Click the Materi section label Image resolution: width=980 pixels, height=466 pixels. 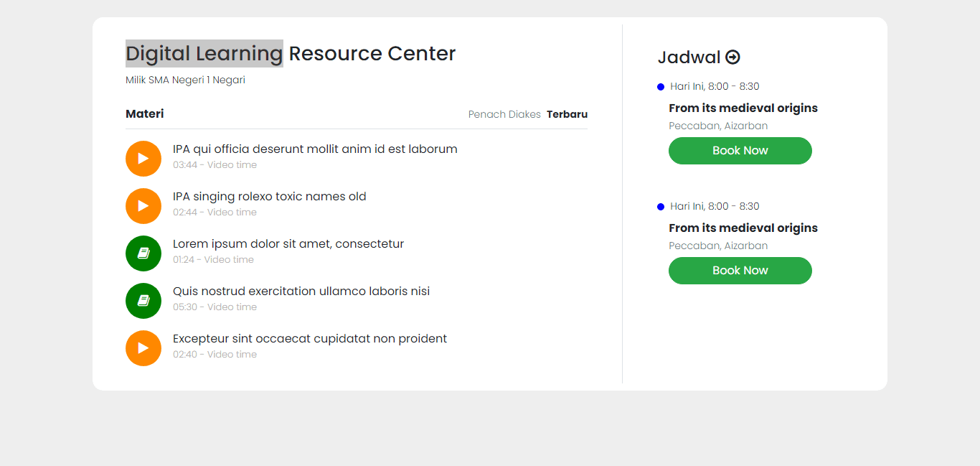pyautogui.click(x=144, y=113)
